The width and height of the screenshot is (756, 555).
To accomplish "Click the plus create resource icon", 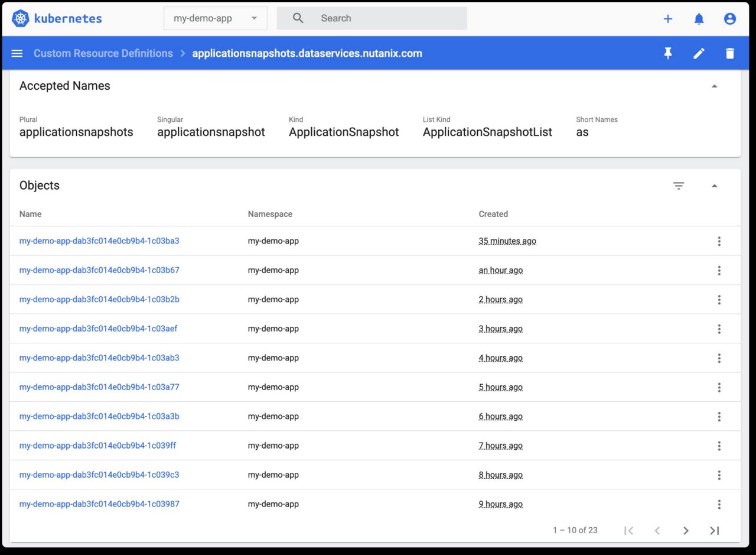I will [668, 18].
